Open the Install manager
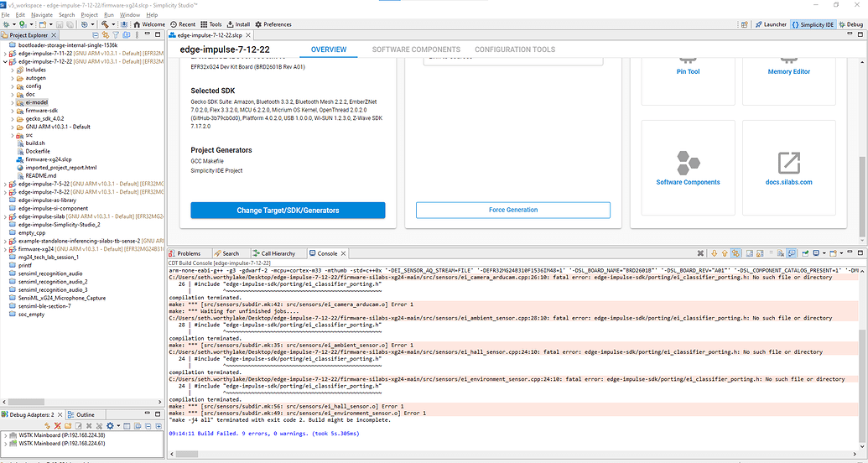 click(238, 24)
